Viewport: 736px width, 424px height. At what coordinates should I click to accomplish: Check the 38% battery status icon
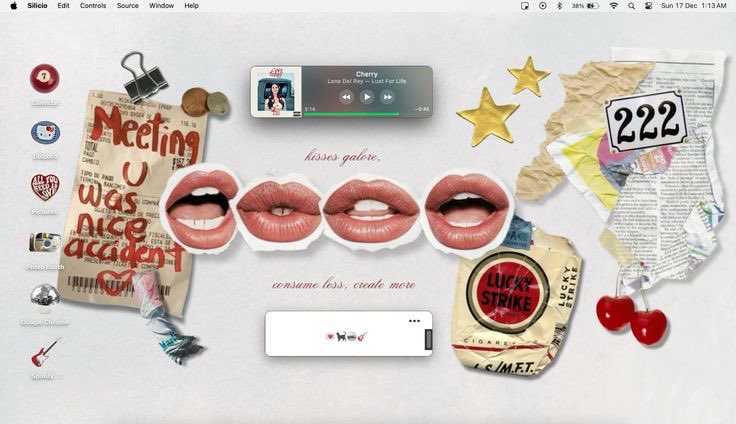pyautogui.click(x=585, y=6)
